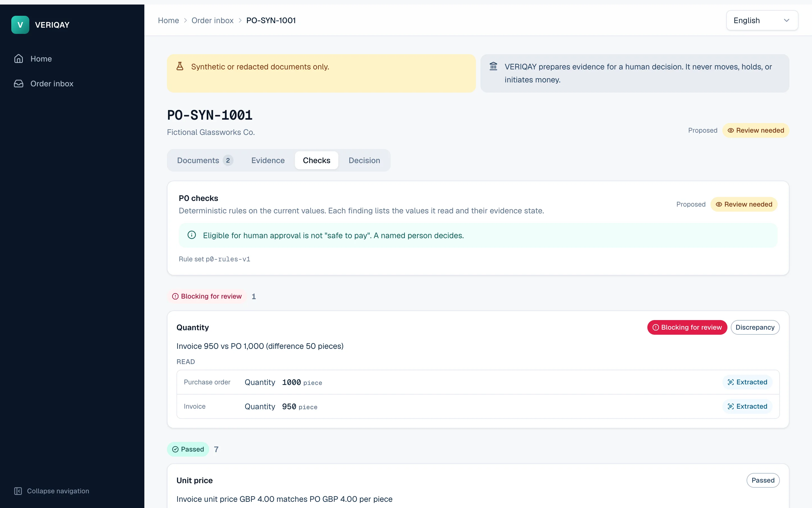Click checkmark icon in Passed chip
Image resolution: width=812 pixels, height=508 pixels.
click(x=175, y=449)
